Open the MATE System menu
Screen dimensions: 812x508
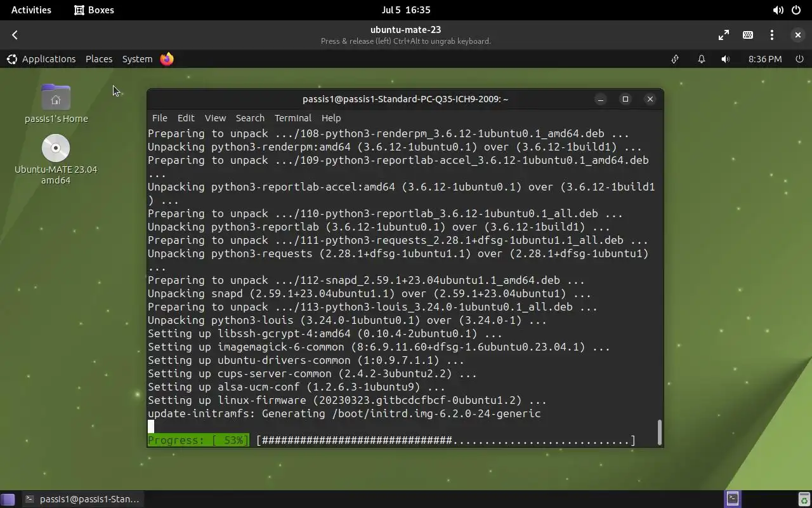[x=137, y=58]
